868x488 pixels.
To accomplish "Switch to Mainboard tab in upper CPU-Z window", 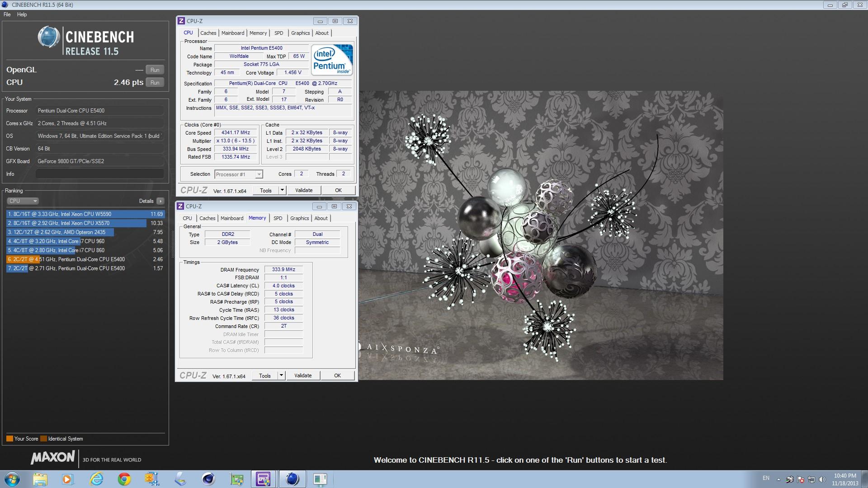I will point(233,33).
